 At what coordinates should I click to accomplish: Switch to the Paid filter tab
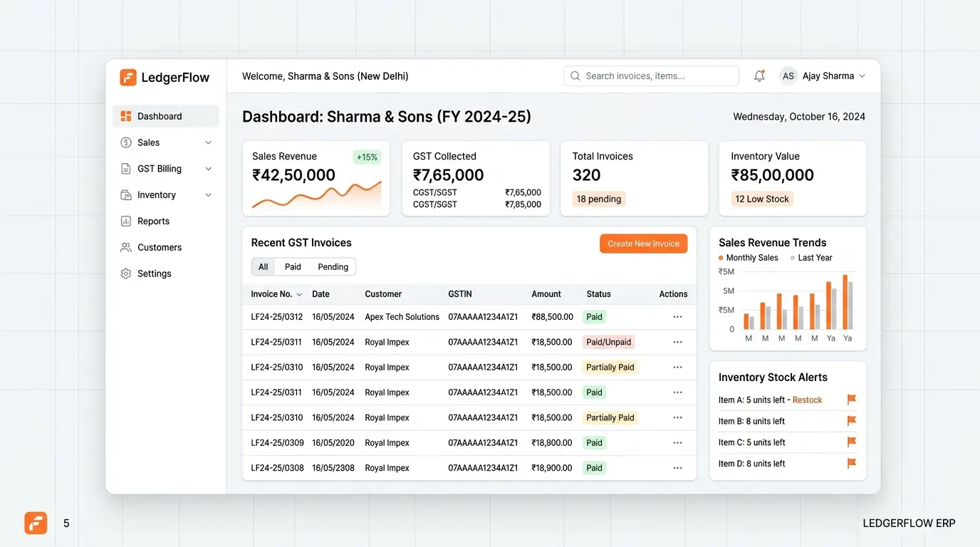(x=293, y=267)
